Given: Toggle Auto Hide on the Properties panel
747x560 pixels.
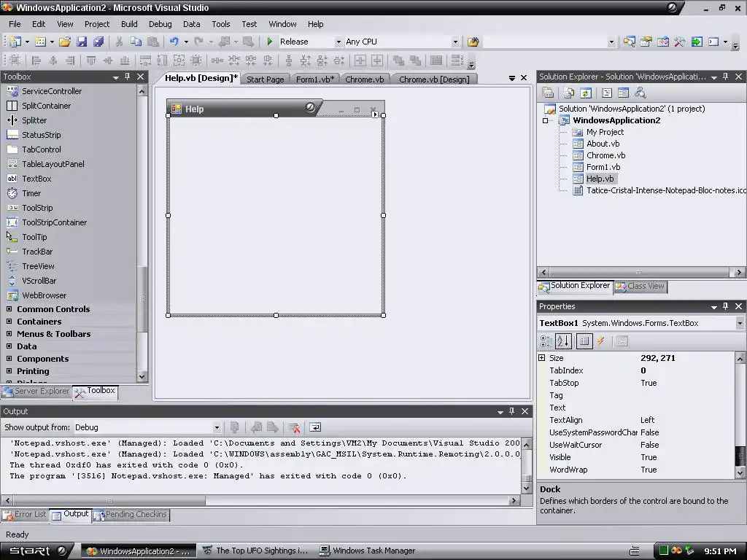Looking at the screenshot, I should tap(726, 306).
